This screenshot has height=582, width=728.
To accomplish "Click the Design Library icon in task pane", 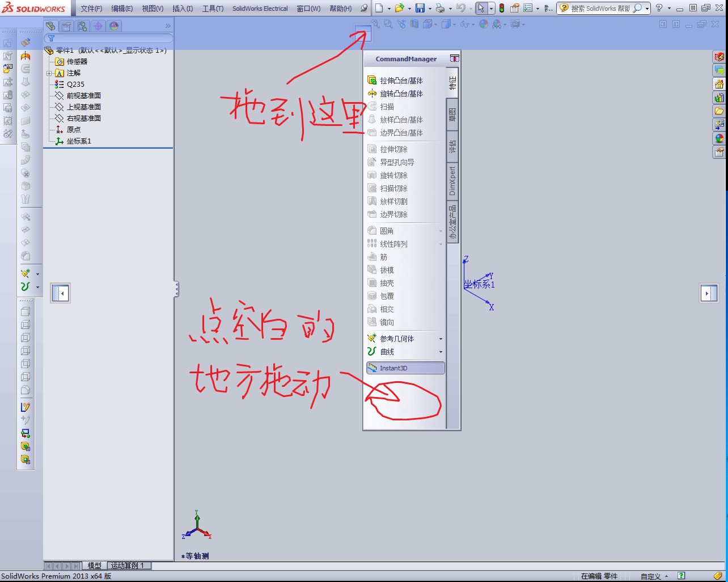I will 719,98.
